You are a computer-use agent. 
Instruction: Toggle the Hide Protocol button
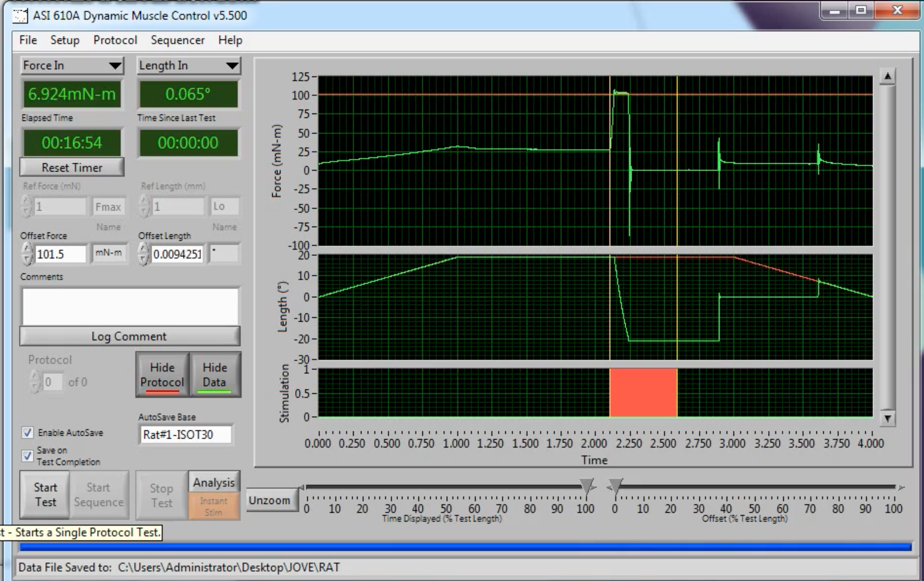(162, 375)
